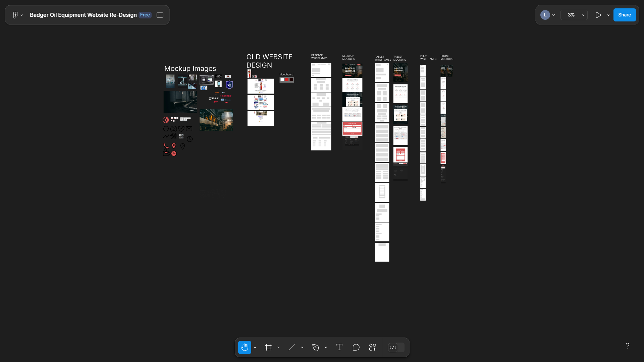Select the Hand tool
This screenshot has height=362, width=644.
tap(245, 348)
